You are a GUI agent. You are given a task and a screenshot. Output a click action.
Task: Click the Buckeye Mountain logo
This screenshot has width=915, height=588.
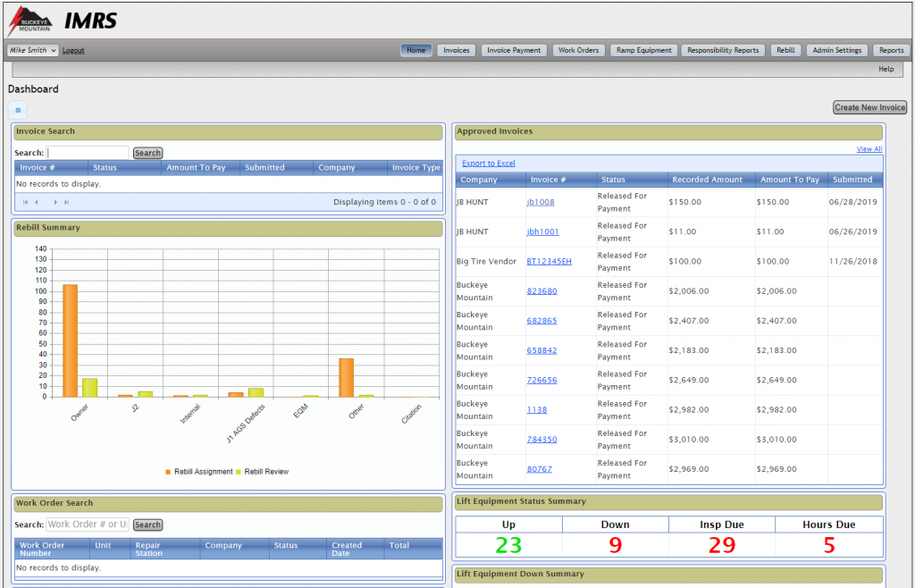coord(29,21)
